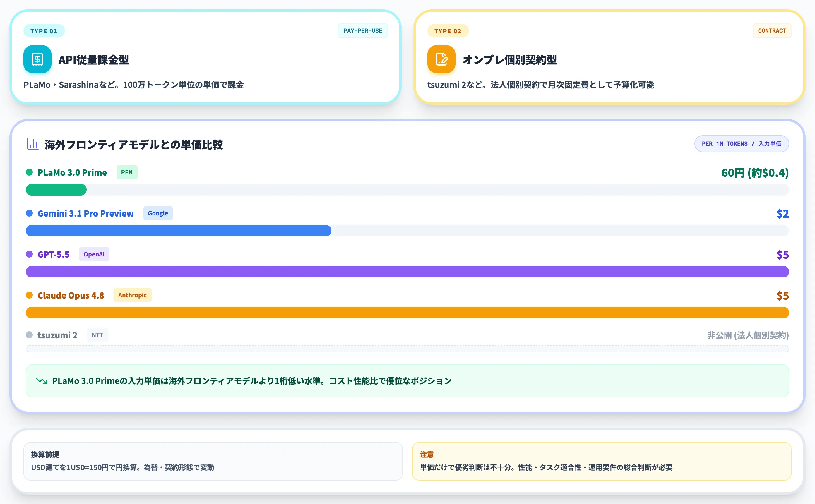Click the orange dot next to Claude Opus 4.8
This screenshot has height=504, width=815.
tap(29, 295)
